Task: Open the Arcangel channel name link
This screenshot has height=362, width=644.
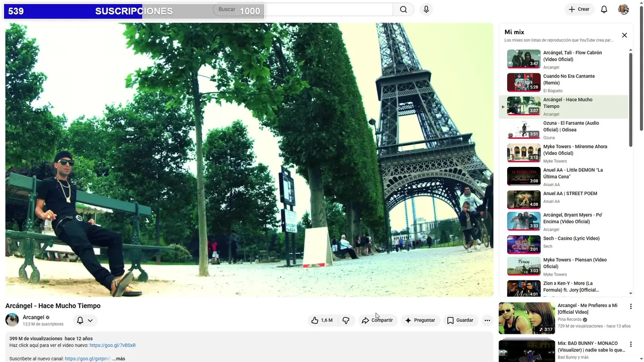Action: [x=33, y=317]
